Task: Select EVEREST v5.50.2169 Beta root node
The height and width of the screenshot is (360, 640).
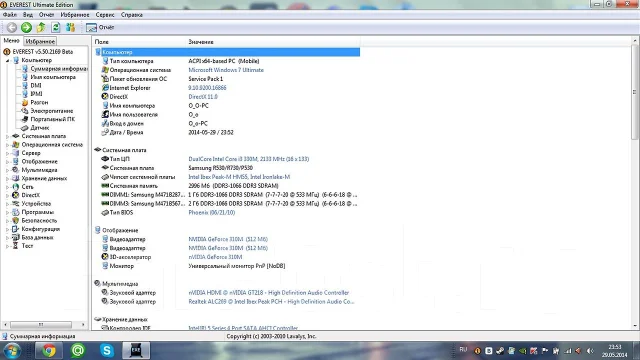Action: tap(42, 52)
